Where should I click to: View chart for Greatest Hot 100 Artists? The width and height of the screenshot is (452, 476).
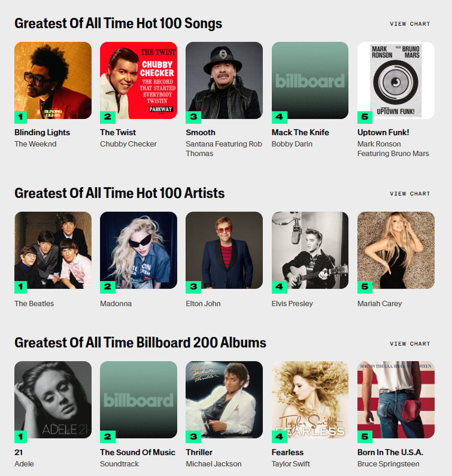point(410,193)
